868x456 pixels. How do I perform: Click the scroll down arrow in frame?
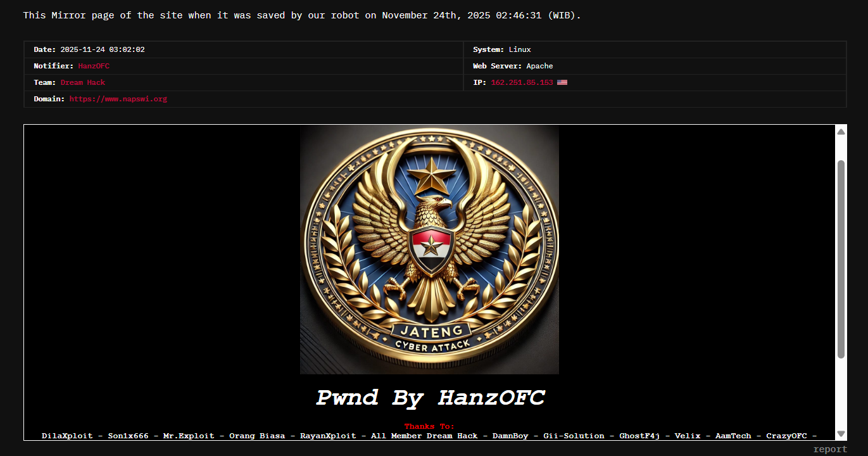coord(841,434)
